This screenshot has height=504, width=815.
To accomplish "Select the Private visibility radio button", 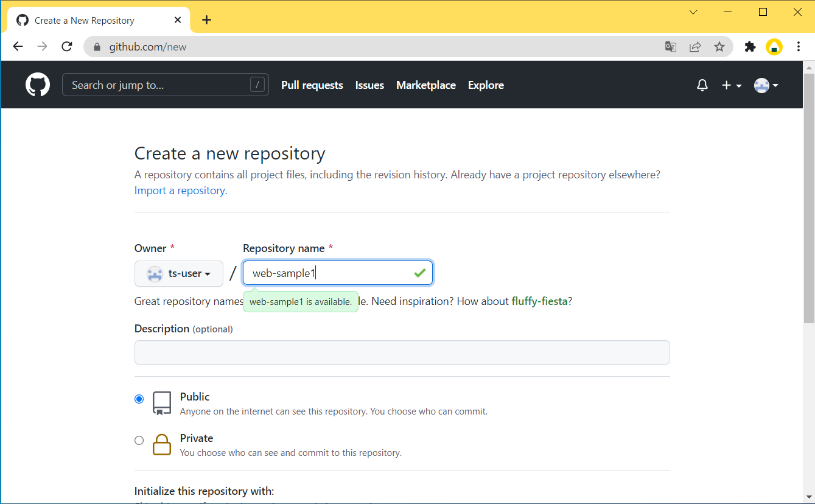I will tap(139, 441).
